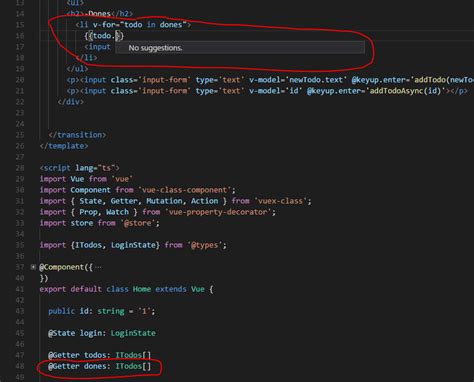Click 'newTodo.text' in the v-model attribute
474x382 pixels.
point(316,80)
